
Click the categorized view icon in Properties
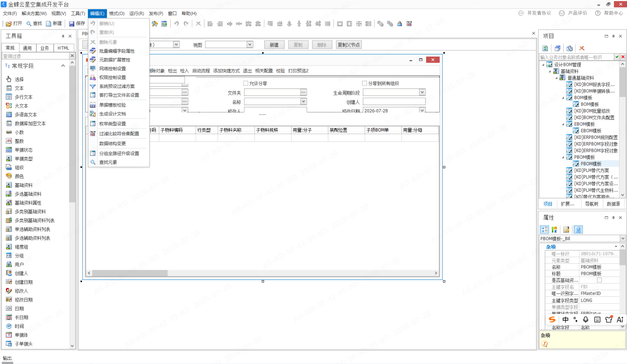(544, 230)
